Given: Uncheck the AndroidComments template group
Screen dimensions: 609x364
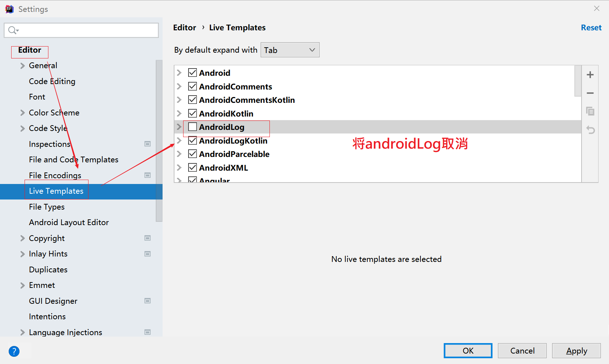Looking at the screenshot, I should tap(193, 87).
